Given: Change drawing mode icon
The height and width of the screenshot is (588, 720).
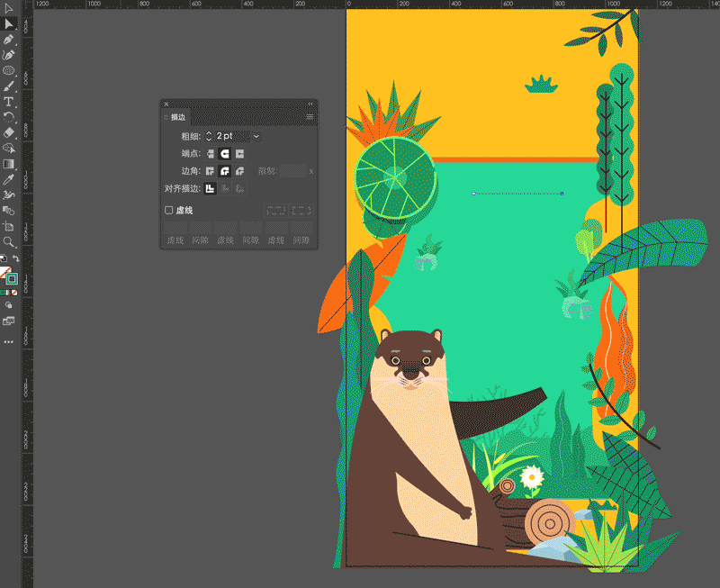Looking at the screenshot, I should point(8,305).
